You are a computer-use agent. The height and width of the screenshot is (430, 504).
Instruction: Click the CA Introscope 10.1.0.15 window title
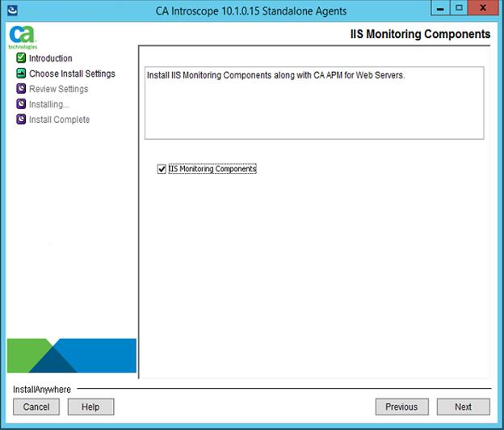[x=251, y=11]
